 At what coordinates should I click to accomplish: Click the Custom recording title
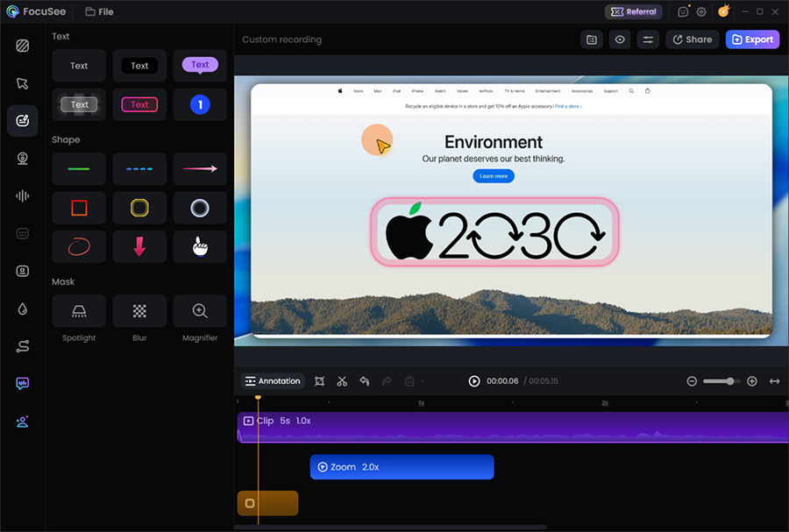(x=281, y=39)
